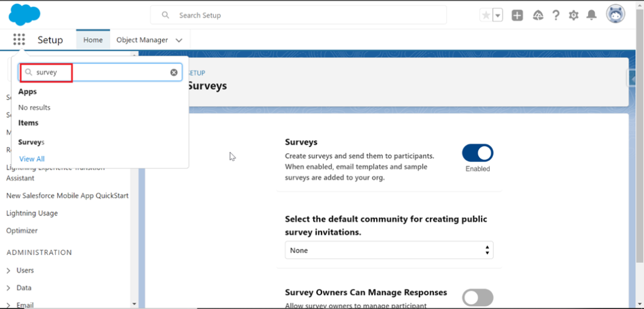Expand the Users tree node
Image resolution: width=644 pixels, height=309 pixels.
pos(9,271)
